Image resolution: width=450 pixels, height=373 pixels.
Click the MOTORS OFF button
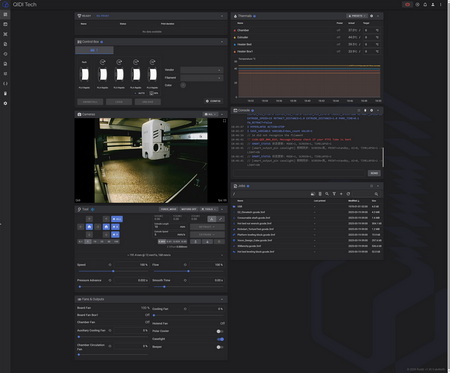pyautogui.click(x=189, y=209)
